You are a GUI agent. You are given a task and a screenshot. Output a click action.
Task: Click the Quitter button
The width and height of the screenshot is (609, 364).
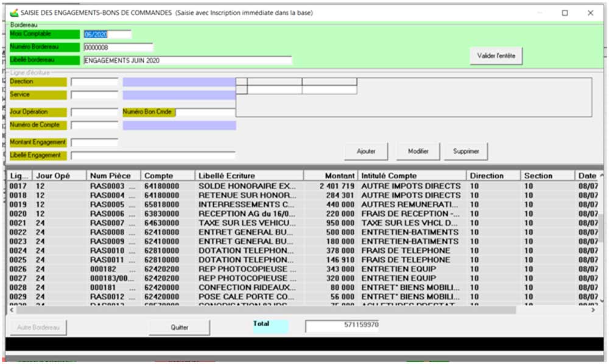pyautogui.click(x=179, y=327)
